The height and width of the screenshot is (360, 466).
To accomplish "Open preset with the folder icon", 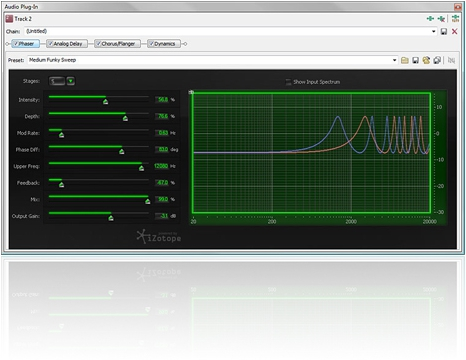I will point(405,60).
